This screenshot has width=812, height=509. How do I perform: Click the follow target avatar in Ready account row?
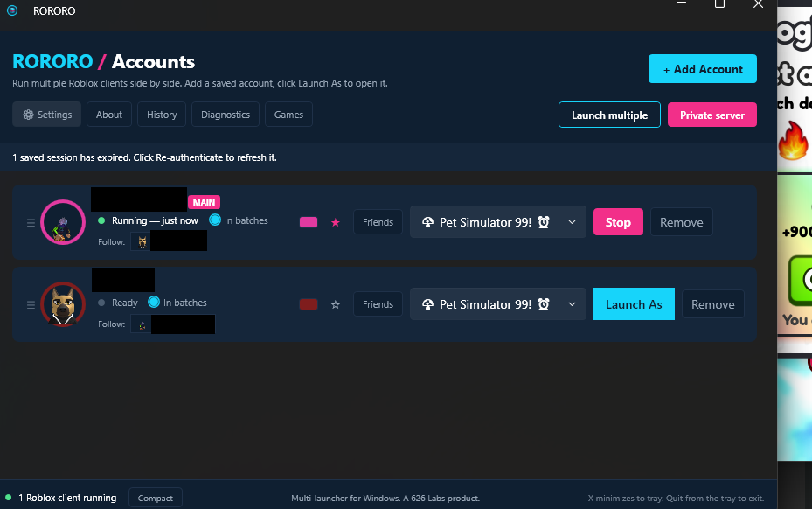click(142, 324)
